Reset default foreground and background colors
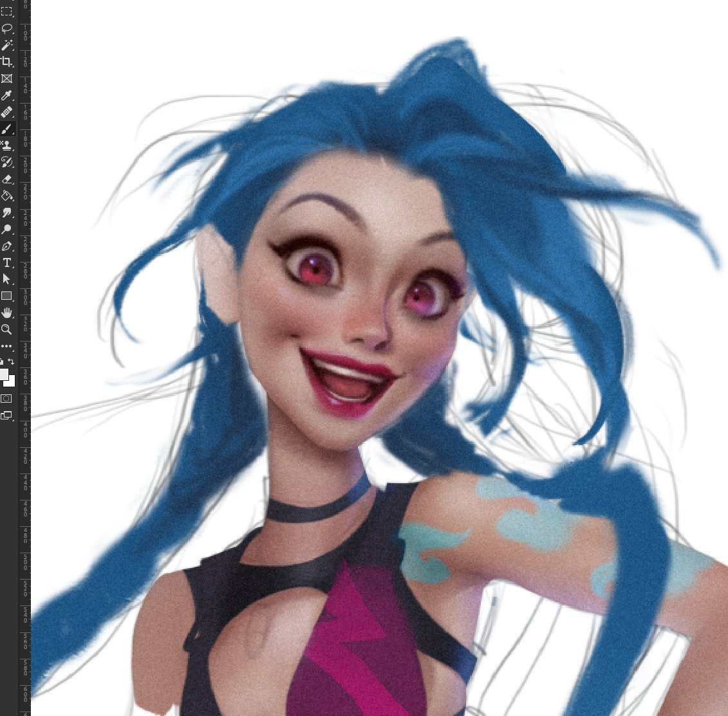This screenshot has height=716, width=728. pos(1,362)
